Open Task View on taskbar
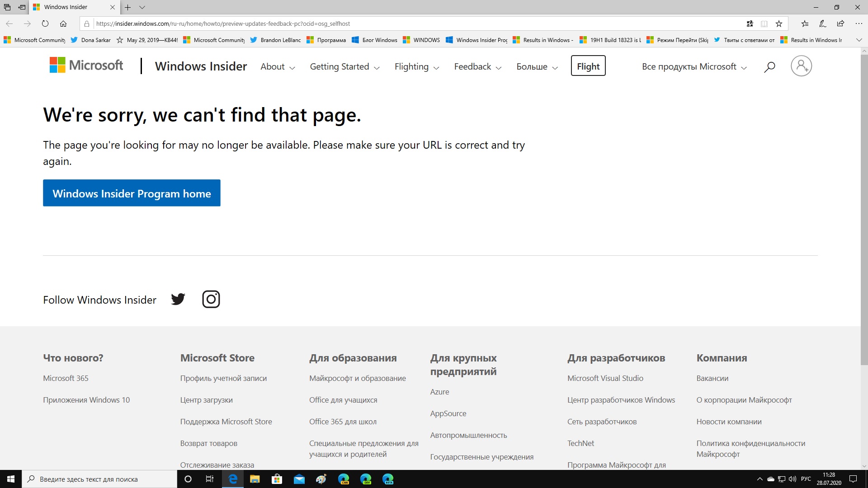 click(x=210, y=479)
